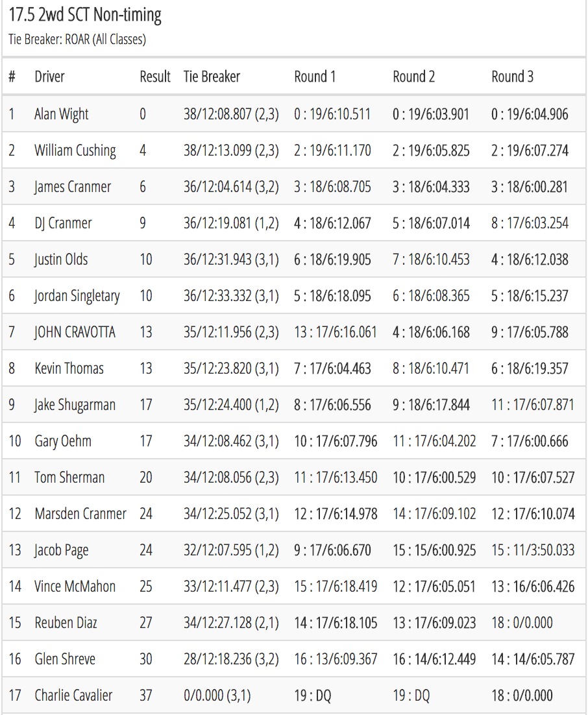Click the Tie Breaker column header
This screenshot has width=588, height=715.
[x=212, y=77]
